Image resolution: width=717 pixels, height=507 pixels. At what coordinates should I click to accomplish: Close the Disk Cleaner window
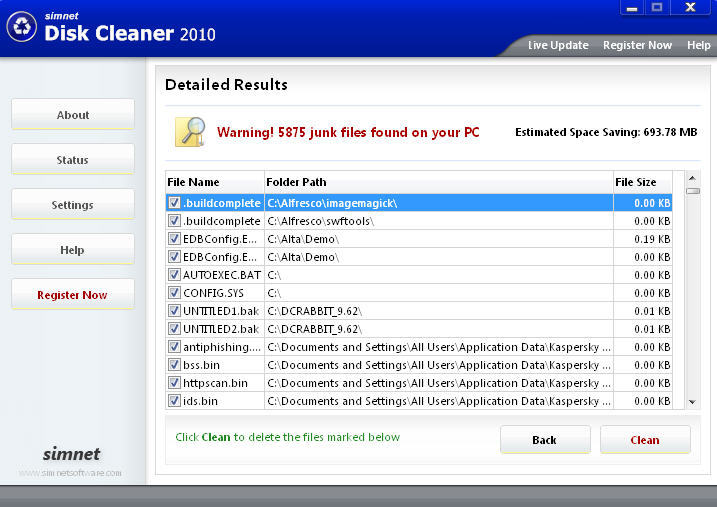[690, 7]
